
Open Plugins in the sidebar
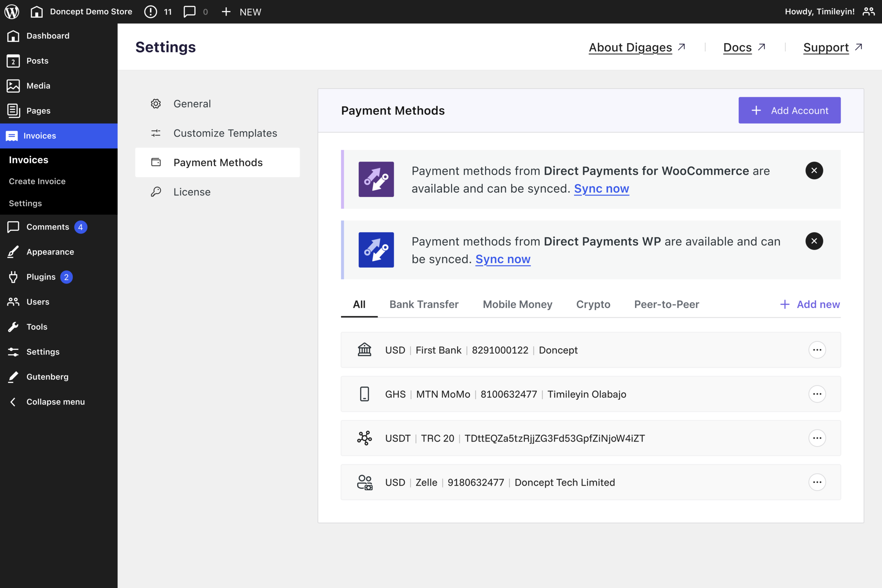pos(41,277)
